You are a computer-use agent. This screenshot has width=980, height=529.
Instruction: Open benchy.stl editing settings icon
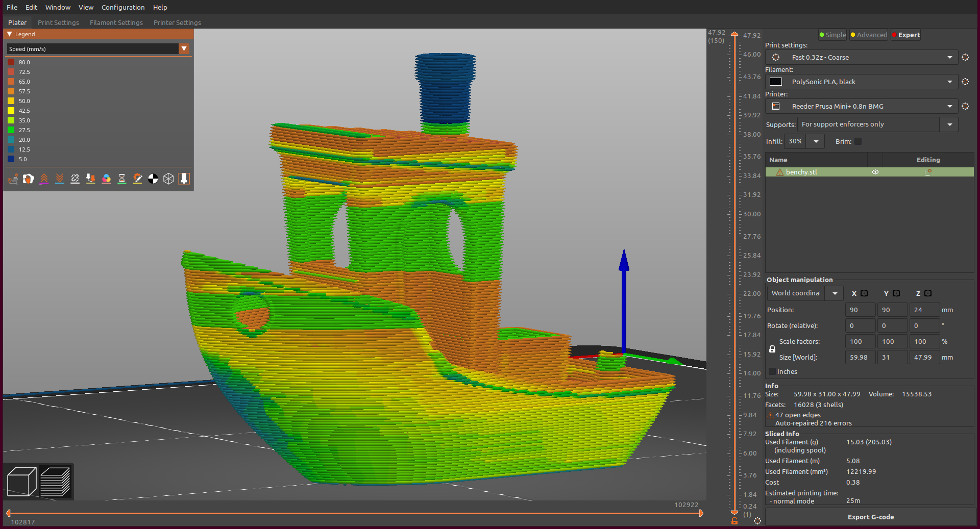[927, 172]
